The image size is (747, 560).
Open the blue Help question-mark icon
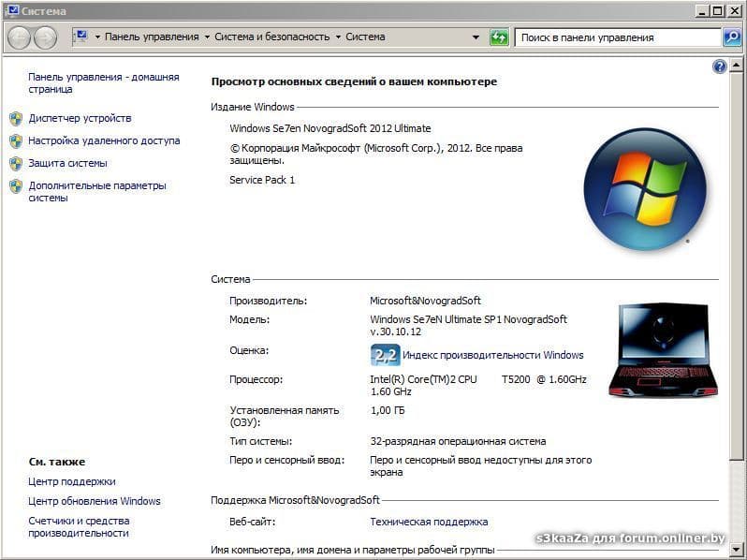(719, 66)
